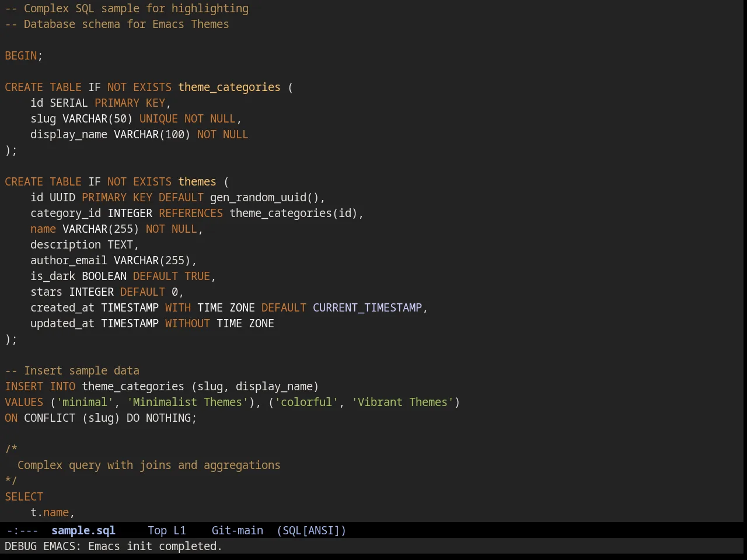Click the CONFLICT word on the ON CONFLICT line
This screenshot has width=747, height=560.
click(50, 418)
